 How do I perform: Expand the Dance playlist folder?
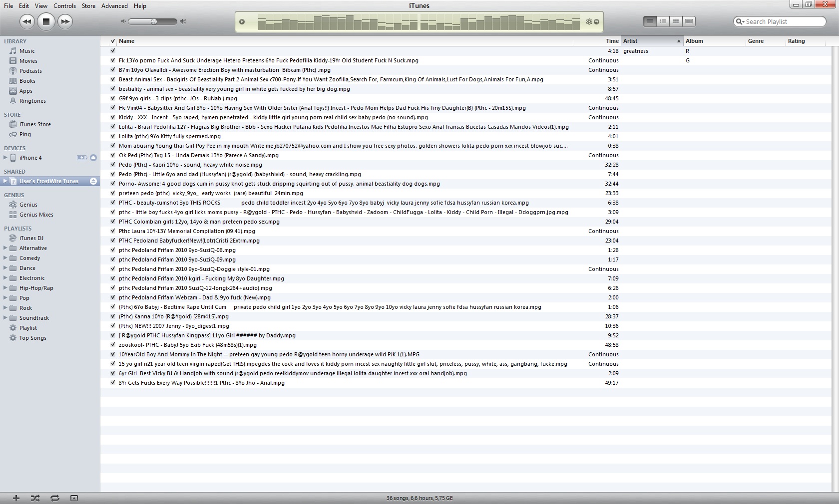[5, 268]
